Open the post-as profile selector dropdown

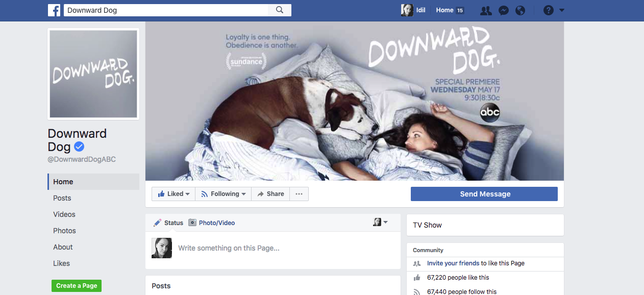(380, 222)
